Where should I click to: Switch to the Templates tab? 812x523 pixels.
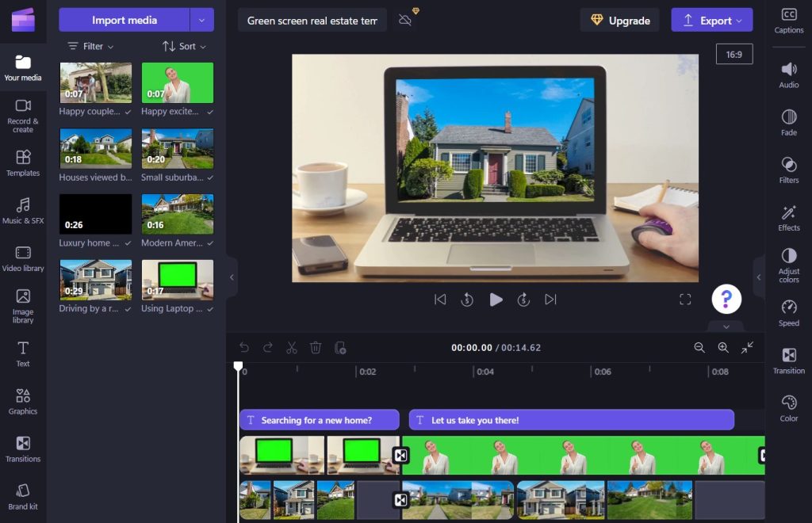(x=23, y=162)
